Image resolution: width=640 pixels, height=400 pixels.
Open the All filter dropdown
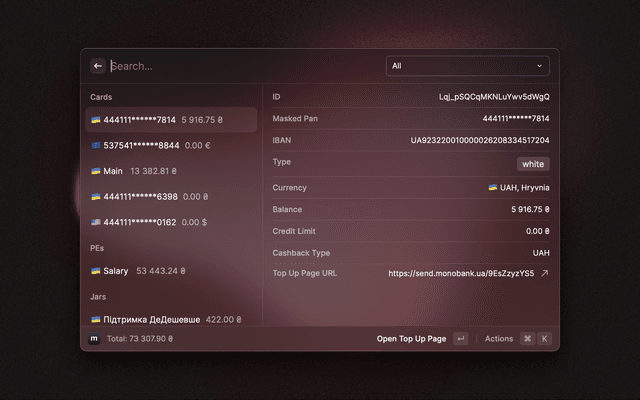tap(468, 66)
